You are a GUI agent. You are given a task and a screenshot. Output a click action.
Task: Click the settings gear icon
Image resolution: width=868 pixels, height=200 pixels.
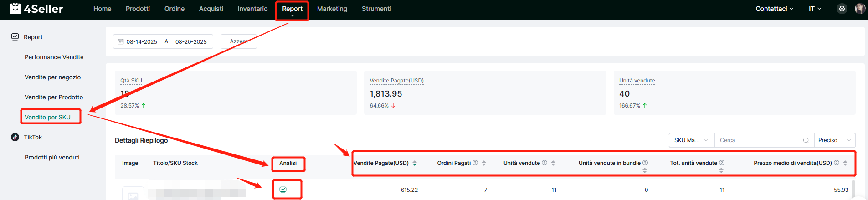point(842,9)
